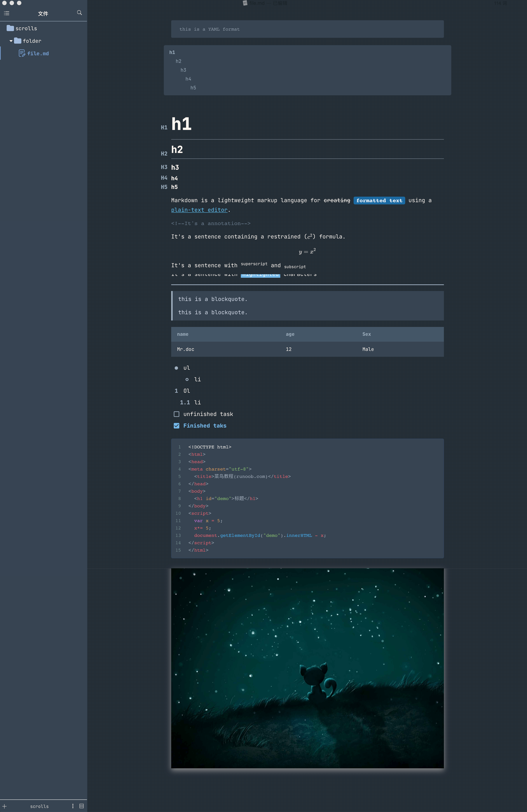The image size is (527, 812).
Task: Add new file with plus icon
Action: [x=4, y=806]
